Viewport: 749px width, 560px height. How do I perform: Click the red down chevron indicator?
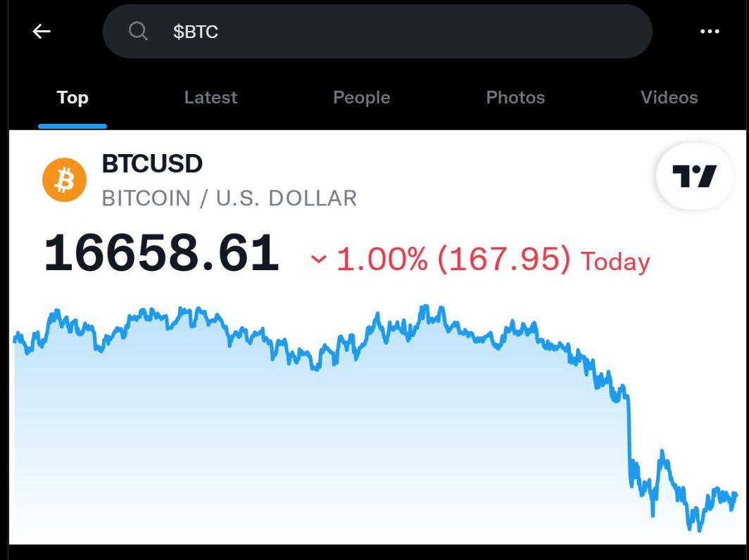(319, 260)
